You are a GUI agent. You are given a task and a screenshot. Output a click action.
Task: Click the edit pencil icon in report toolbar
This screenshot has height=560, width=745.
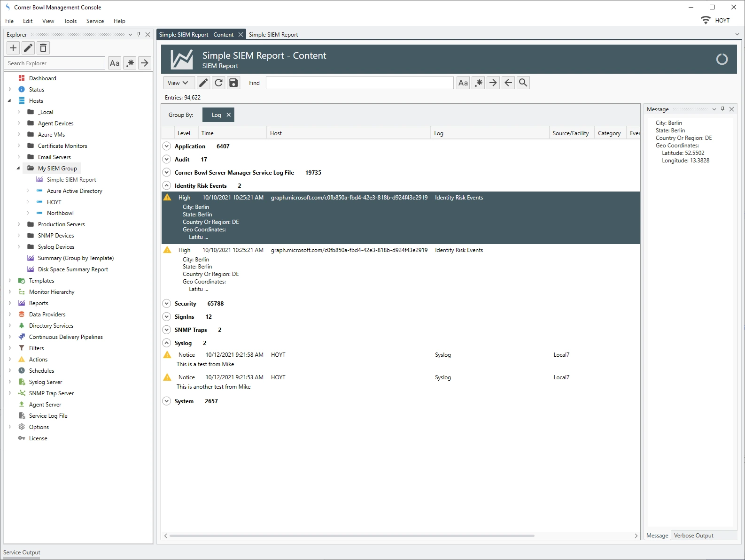coord(203,83)
